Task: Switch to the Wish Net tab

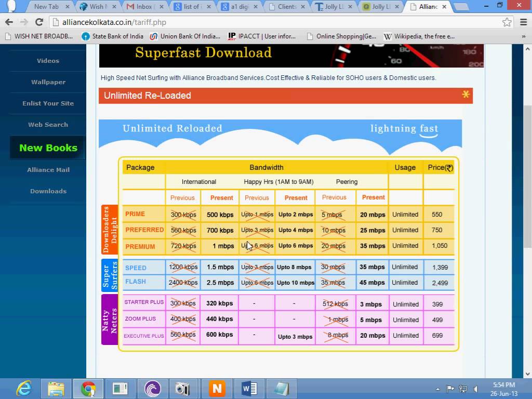Action: tap(96, 6)
